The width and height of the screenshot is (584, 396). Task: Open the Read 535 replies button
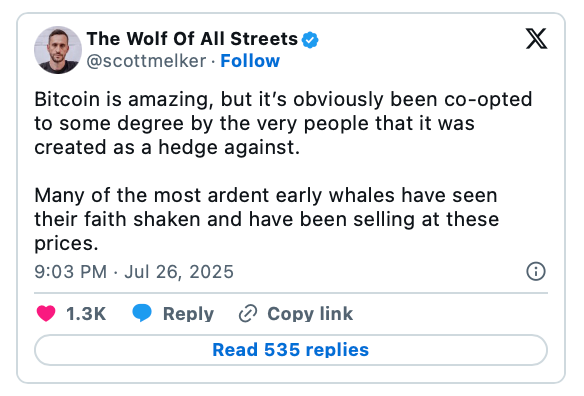pyautogui.click(x=291, y=350)
